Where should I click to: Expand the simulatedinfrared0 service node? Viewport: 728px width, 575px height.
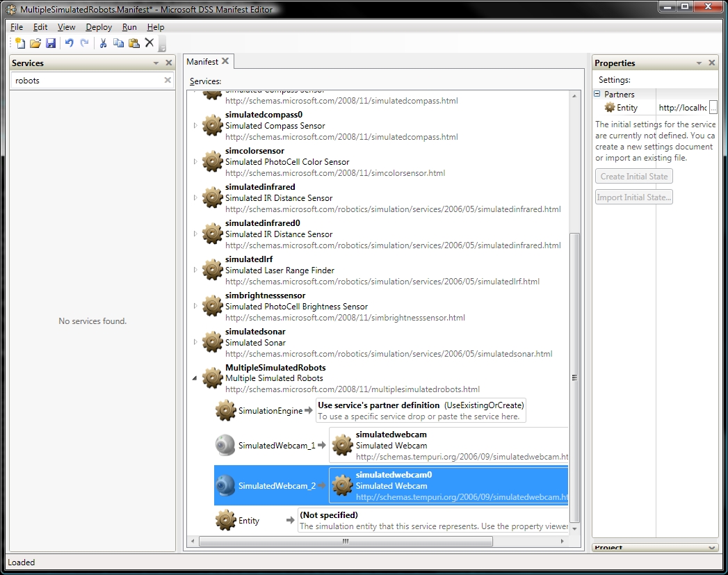tap(195, 234)
